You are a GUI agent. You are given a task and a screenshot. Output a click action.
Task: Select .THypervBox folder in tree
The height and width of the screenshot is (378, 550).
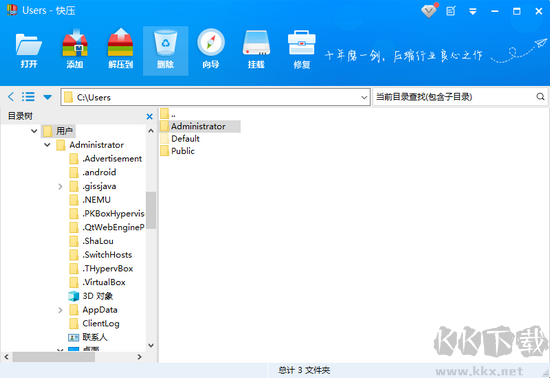[x=101, y=269]
